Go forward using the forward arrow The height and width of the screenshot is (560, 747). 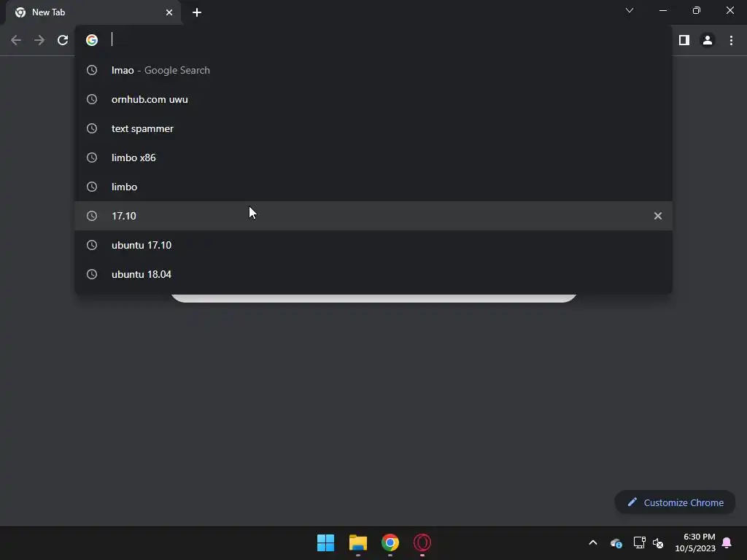point(39,41)
